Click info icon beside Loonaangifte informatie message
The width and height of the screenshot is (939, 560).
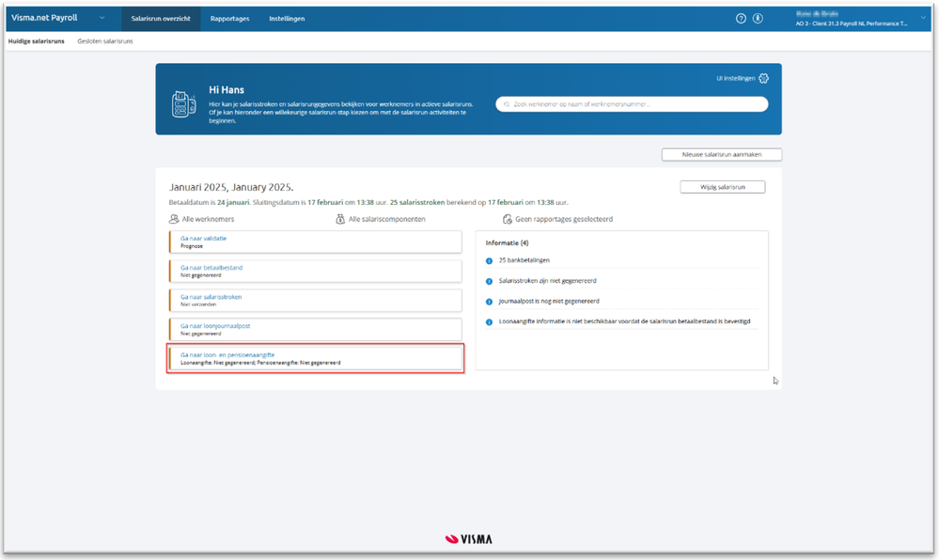[x=489, y=321]
